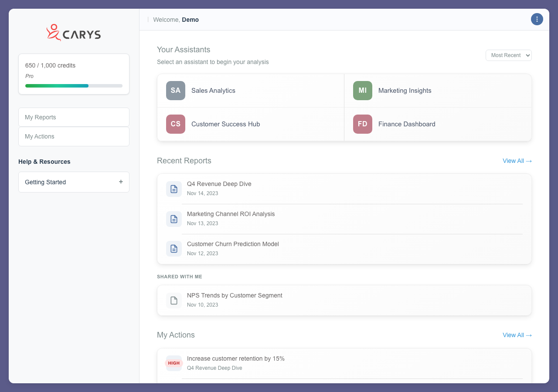
Task: Open My Actions from the sidebar
Action: 73,136
